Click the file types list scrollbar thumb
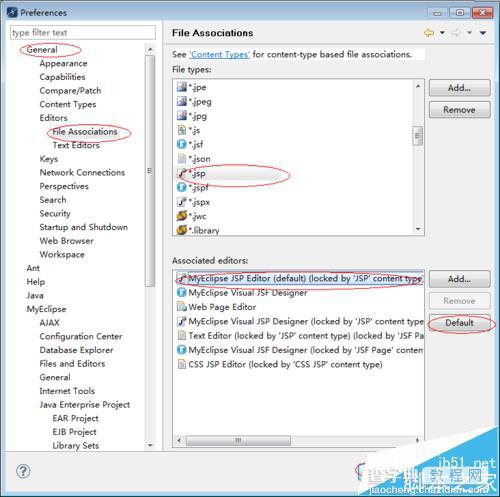 [x=418, y=135]
